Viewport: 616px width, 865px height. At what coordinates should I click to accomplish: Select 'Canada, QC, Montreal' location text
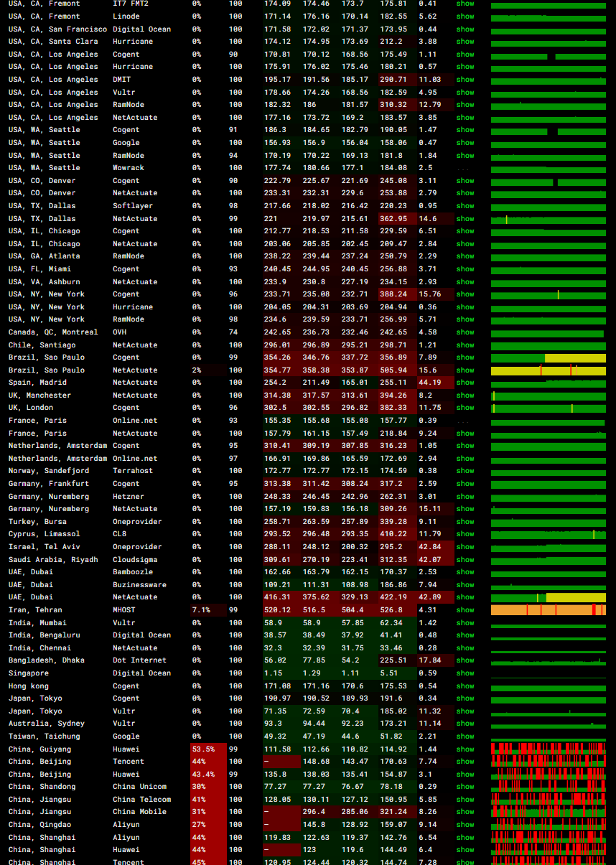click(53, 332)
